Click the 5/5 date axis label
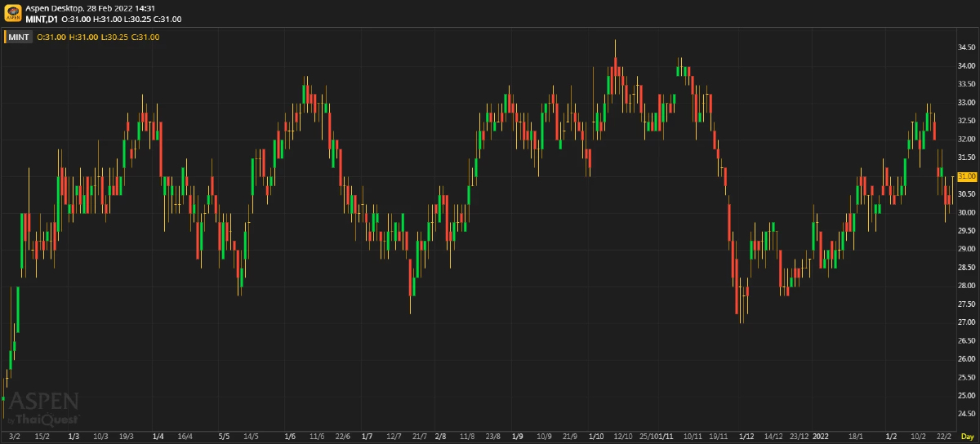The height and width of the screenshot is (444, 980). pyautogui.click(x=224, y=437)
